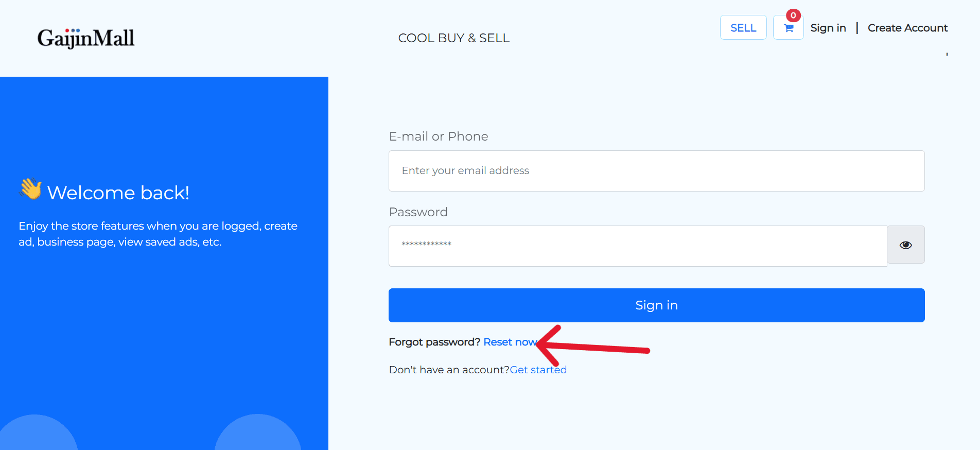The width and height of the screenshot is (980, 450).
Task: Open the Sign in navigation item
Action: coord(828,28)
